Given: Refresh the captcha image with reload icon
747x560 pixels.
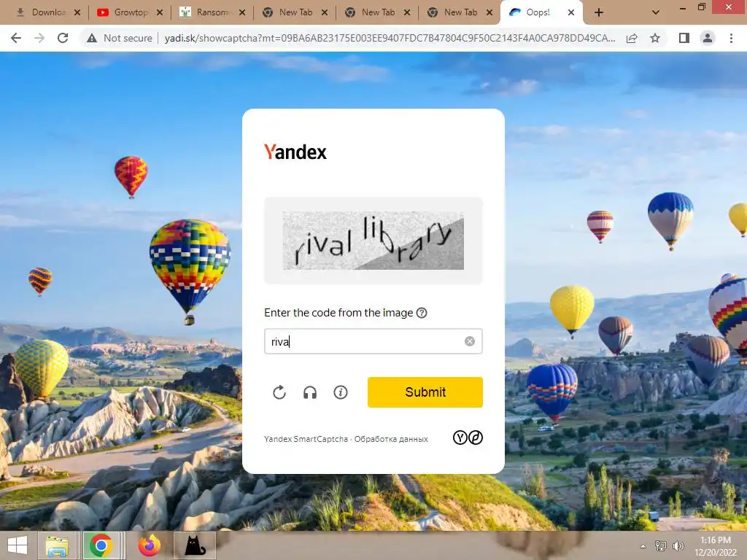Looking at the screenshot, I should 279,392.
